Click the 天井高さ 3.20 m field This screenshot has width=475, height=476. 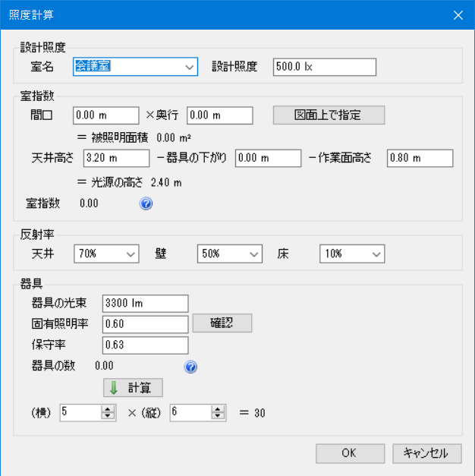117,158
